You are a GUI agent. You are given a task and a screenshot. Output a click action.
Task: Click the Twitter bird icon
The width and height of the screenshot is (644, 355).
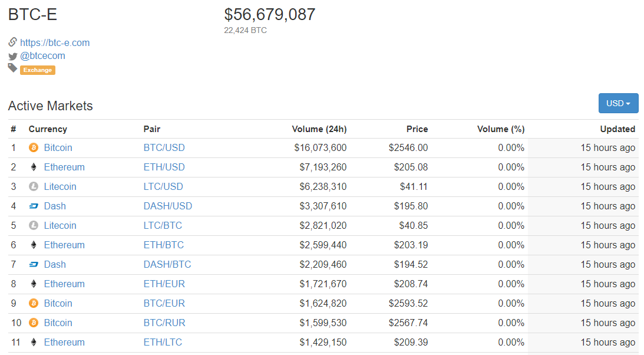click(x=13, y=56)
